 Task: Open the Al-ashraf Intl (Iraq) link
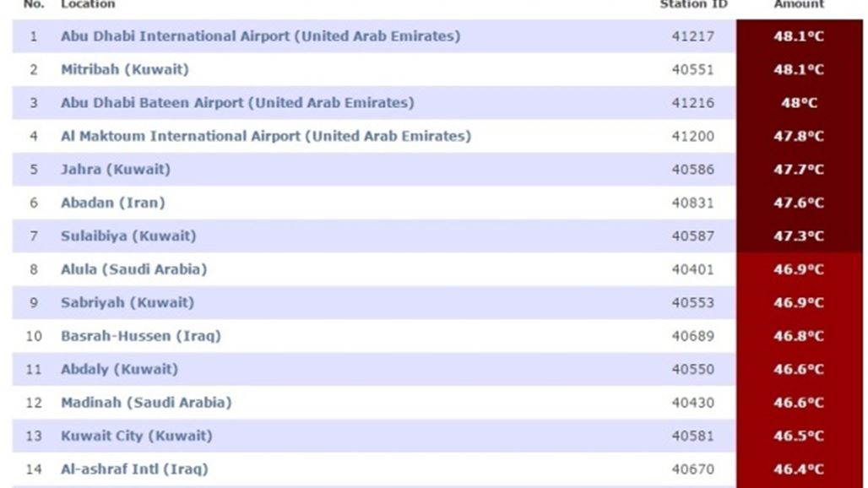click(x=134, y=469)
